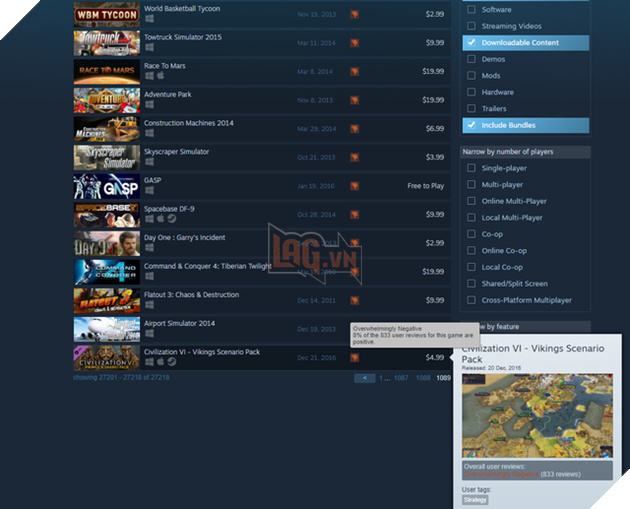Screen dimensions: 630x509
Task: Check the Single-player filter
Action: coord(471,168)
